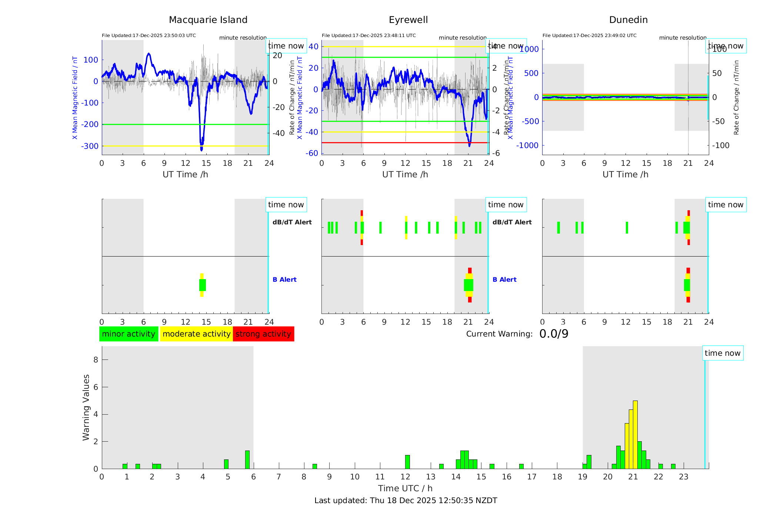Screen dimensions: 784x532
Task: Click the Eyrewell dB/dT Alert label
Action: pos(512,222)
